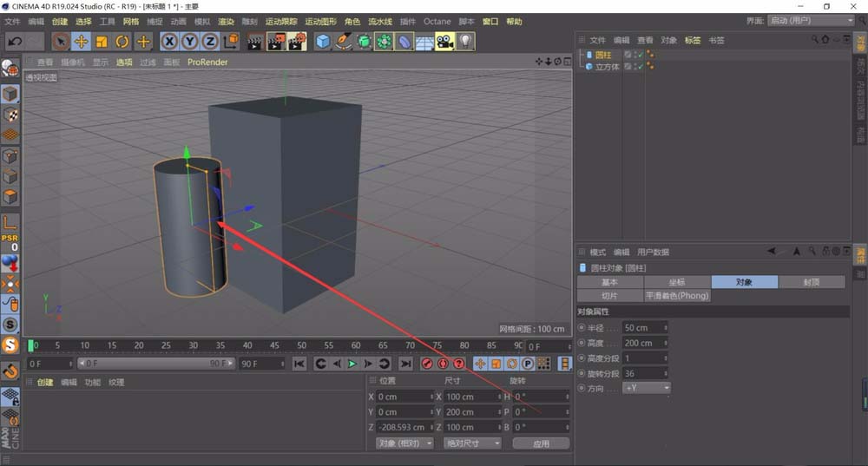Click the coordinate system cube icon
This screenshot has height=466, width=868.
[x=231, y=42]
